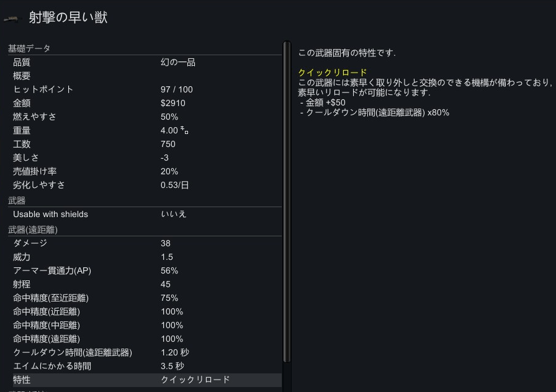Select the 劣化しやすさ deterioration row
Image resolution: width=556 pixels, height=392 pixels.
[147, 185]
